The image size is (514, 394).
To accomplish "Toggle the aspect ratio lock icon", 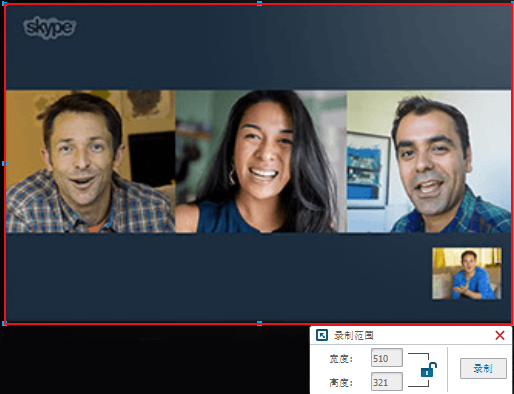I will [429, 370].
